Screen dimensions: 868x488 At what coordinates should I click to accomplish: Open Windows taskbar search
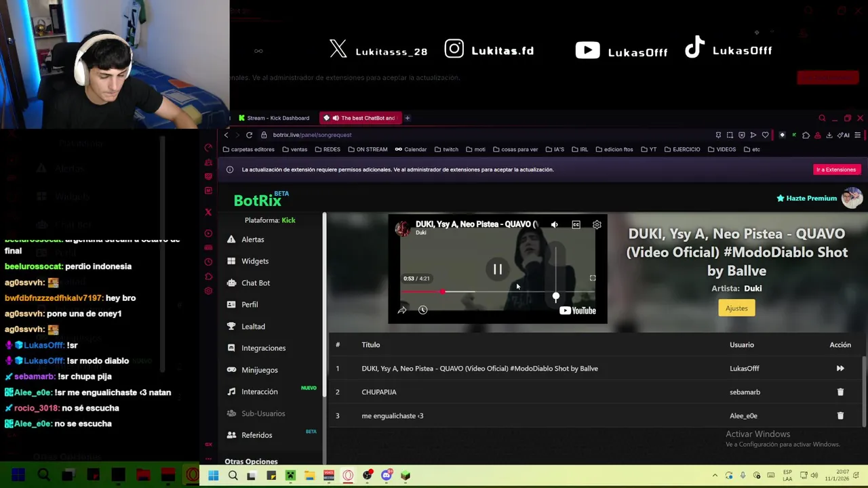(233, 476)
